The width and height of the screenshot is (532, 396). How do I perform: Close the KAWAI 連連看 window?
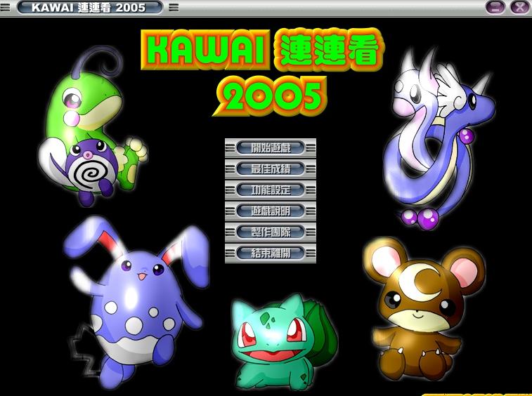pos(519,8)
